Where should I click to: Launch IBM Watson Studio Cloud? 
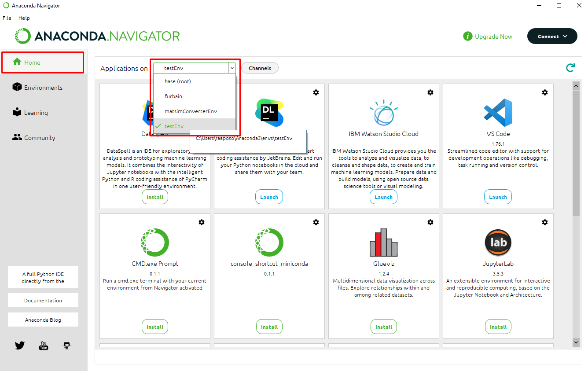(384, 197)
